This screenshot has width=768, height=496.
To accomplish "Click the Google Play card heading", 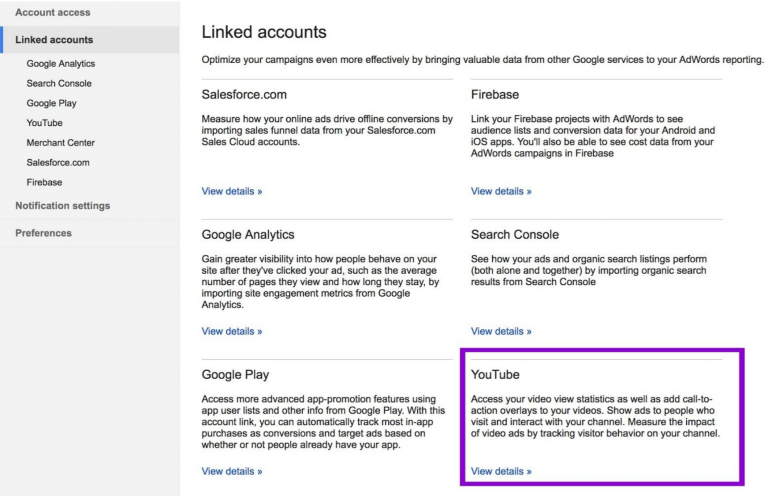I will [235, 375].
